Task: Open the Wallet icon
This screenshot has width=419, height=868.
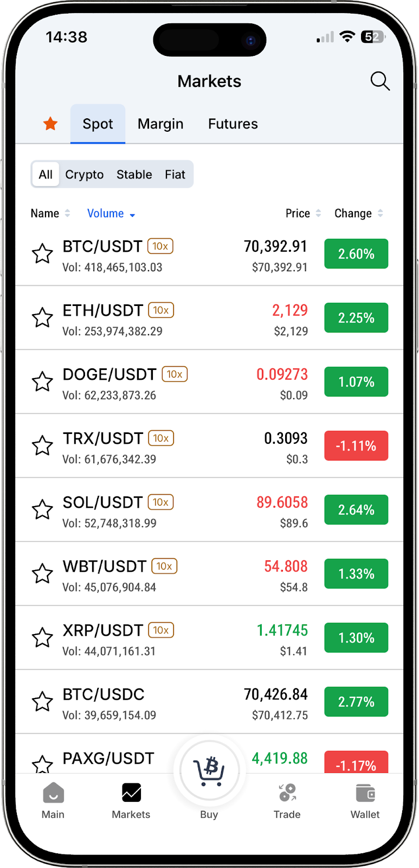Action: 365,793
